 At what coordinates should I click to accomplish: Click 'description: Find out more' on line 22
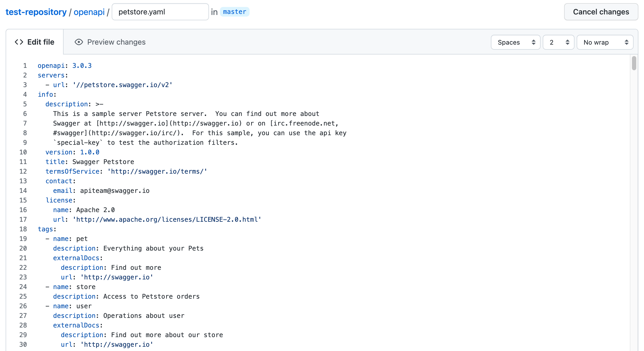coord(111,268)
